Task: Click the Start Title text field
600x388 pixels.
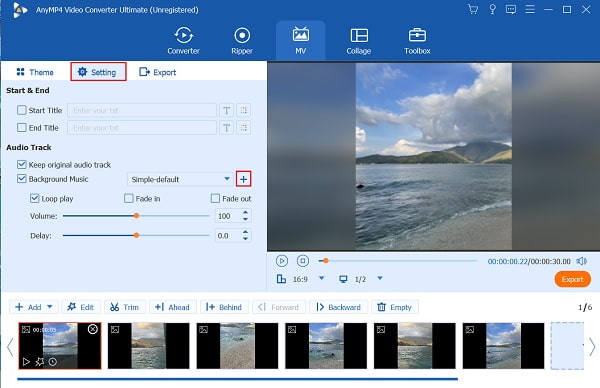Action: pos(142,110)
